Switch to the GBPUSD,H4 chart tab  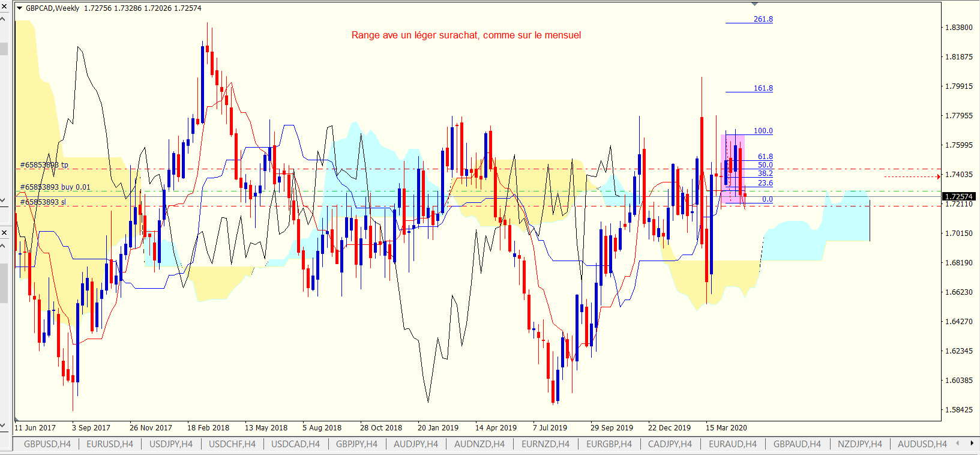47,444
